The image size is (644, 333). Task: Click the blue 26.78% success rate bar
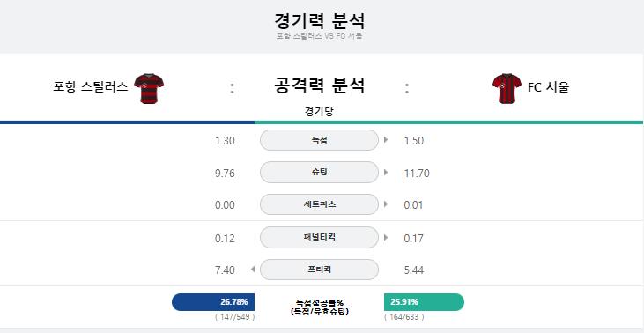pyautogui.click(x=213, y=302)
